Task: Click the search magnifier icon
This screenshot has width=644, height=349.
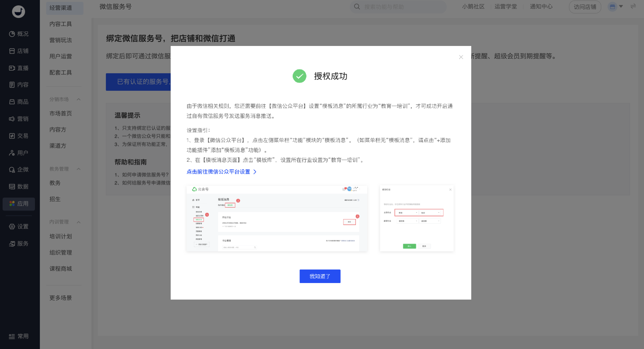Action: coord(357,7)
